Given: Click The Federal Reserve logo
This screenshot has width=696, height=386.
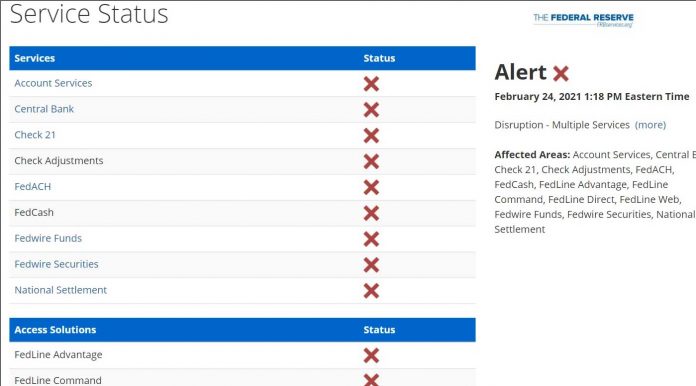Looking at the screenshot, I should [583, 20].
